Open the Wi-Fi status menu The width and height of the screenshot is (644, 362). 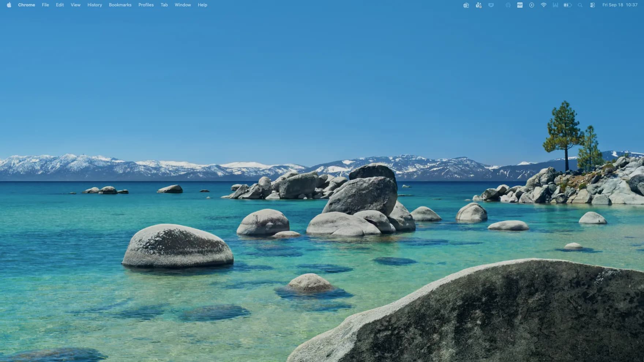(x=543, y=5)
